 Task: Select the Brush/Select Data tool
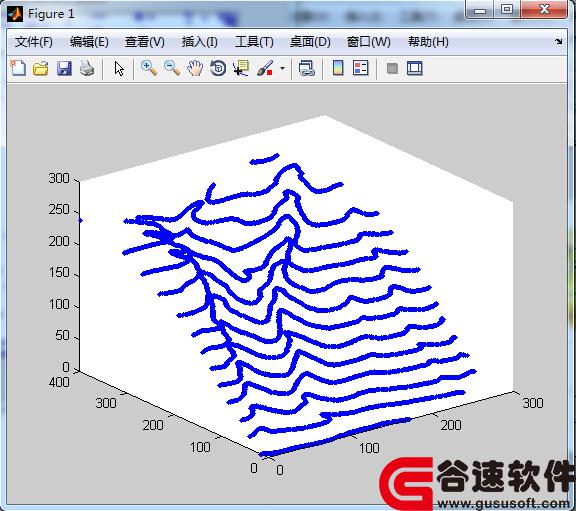pyautogui.click(x=265, y=68)
